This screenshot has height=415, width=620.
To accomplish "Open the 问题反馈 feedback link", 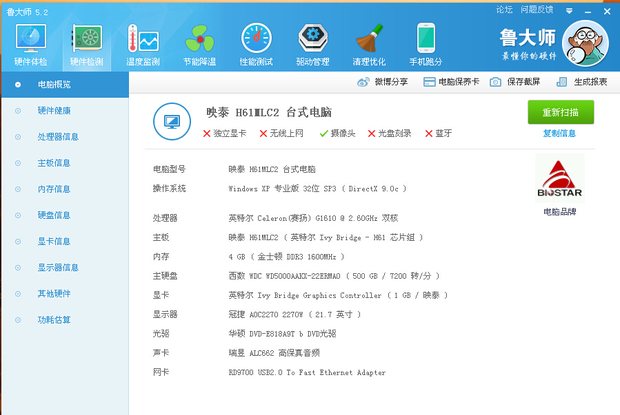I will point(537,9).
